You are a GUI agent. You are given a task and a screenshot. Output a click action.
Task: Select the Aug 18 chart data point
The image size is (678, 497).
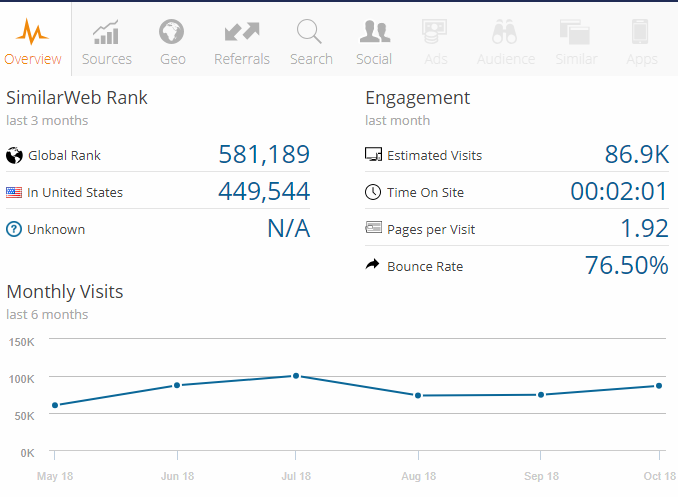tap(418, 395)
